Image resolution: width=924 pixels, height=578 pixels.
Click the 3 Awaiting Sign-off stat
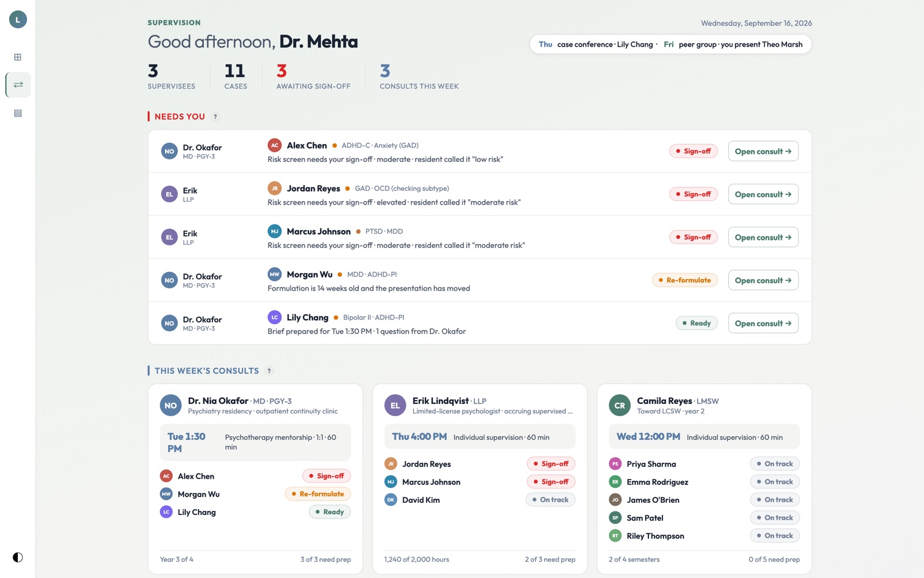313,77
